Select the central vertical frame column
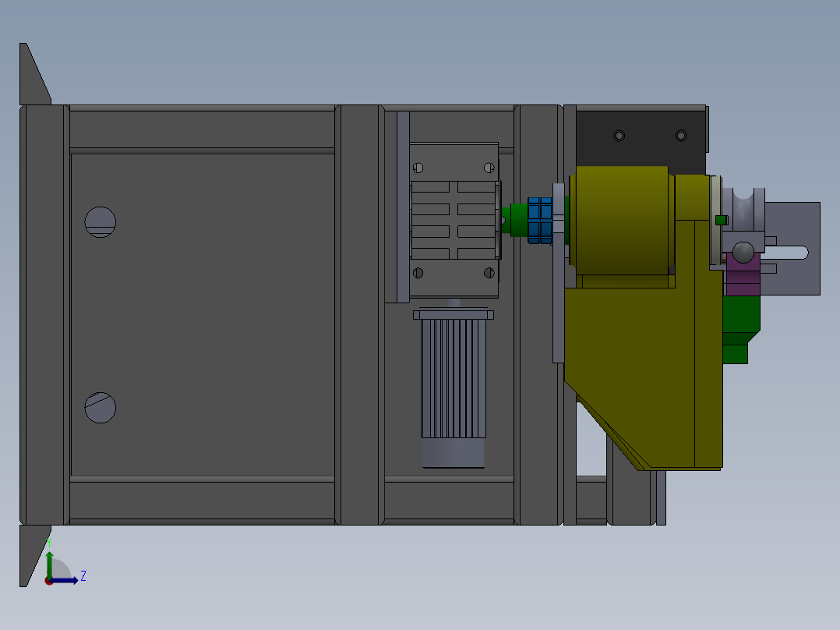 [359, 315]
